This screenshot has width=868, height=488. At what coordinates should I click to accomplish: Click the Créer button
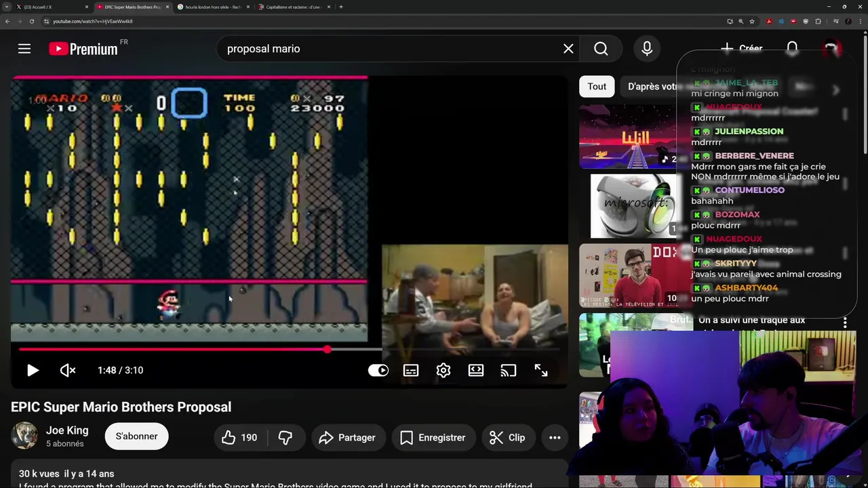tap(742, 49)
